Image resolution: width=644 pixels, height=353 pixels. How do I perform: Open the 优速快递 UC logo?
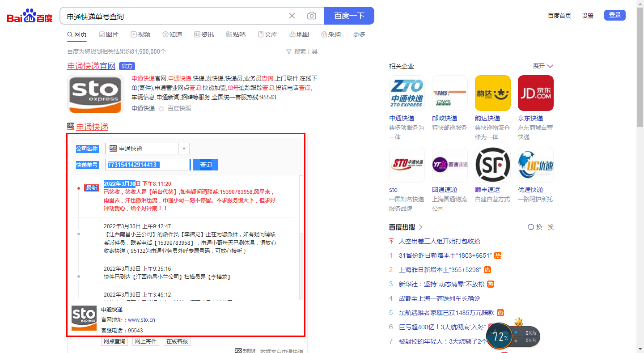[536, 165]
